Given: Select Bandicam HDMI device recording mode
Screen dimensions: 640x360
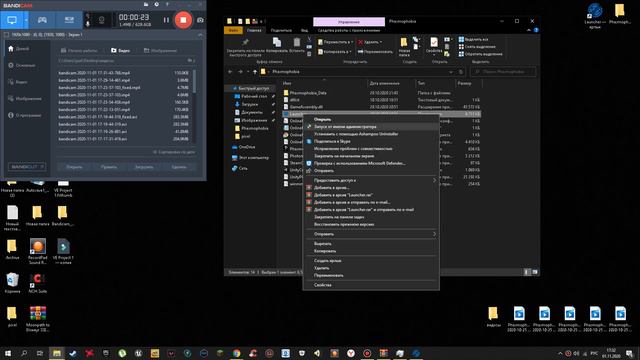Looking at the screenshot, I should pos(69,20).
